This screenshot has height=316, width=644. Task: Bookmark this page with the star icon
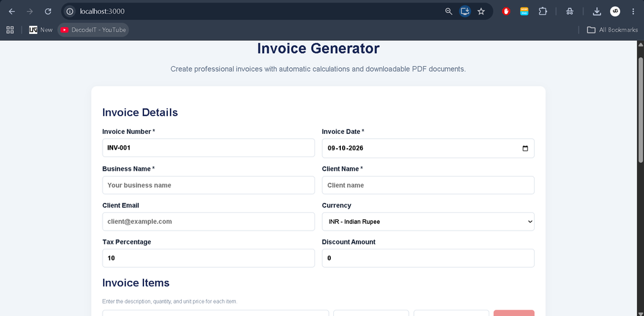coord(481,11)
